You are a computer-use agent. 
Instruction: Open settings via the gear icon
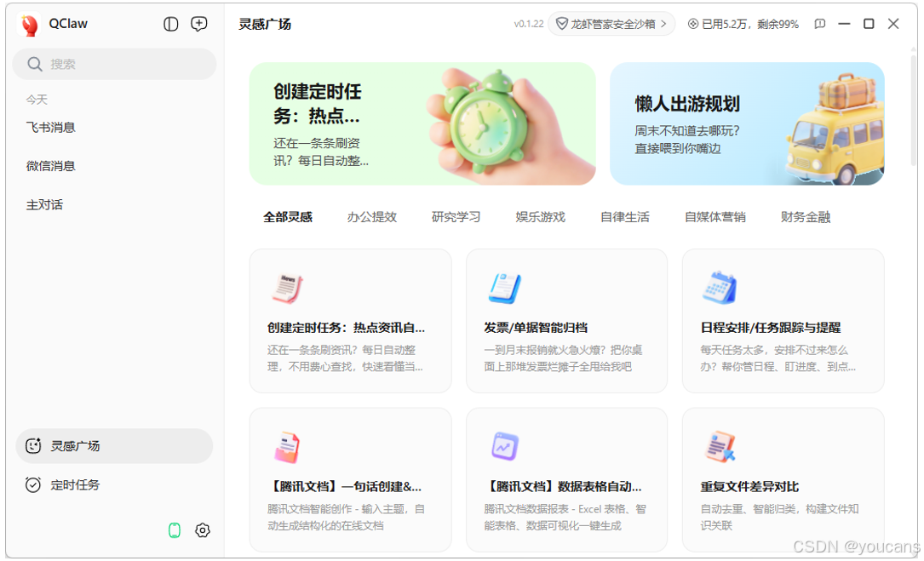pyautogui.click(x=202, y=530)
